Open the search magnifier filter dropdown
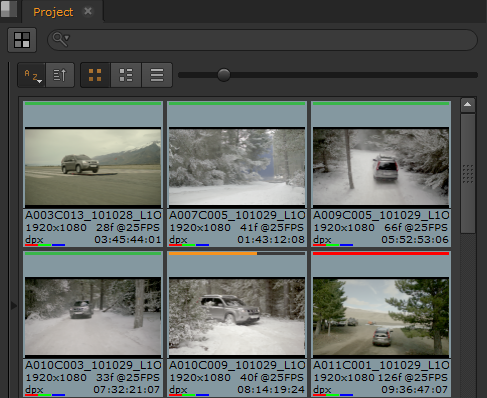This screenshot has height=398, width=487. (61, 39)
